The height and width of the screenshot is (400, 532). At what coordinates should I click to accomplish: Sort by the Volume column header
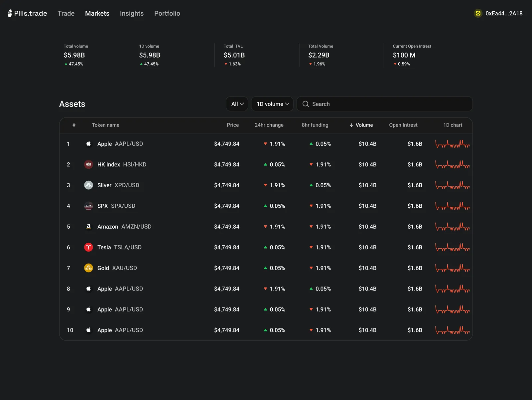coord(361,125)
